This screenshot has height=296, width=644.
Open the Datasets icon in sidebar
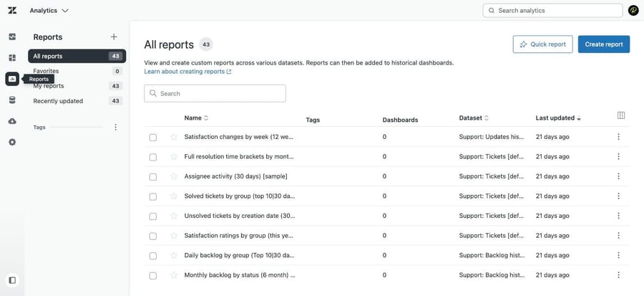[x=12, y=100]
